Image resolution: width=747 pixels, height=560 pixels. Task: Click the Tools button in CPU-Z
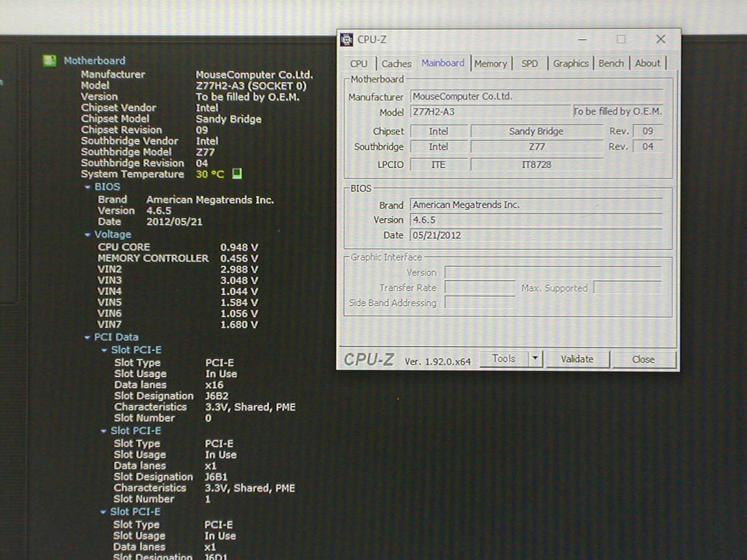tap(504, 359)
